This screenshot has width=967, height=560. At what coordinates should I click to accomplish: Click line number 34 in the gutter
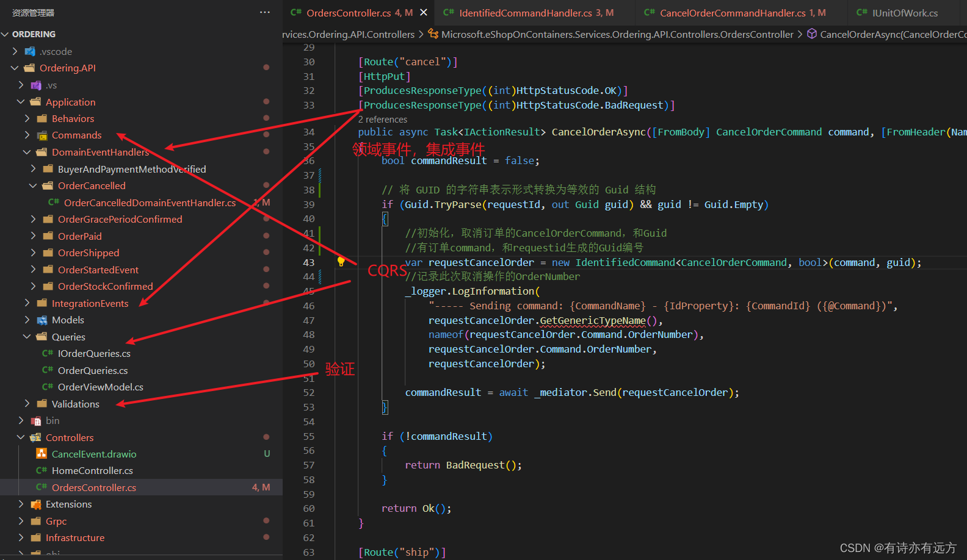point(309,132)
